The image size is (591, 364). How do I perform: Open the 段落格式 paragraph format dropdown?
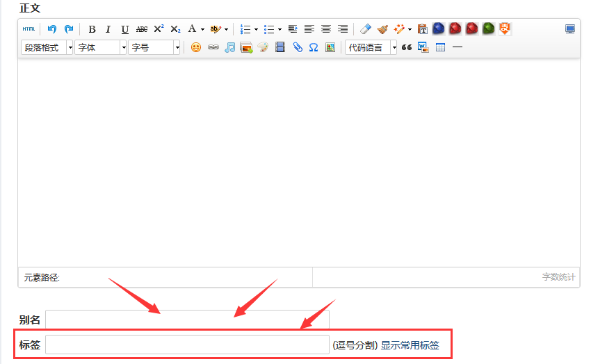tap(47, 47)
